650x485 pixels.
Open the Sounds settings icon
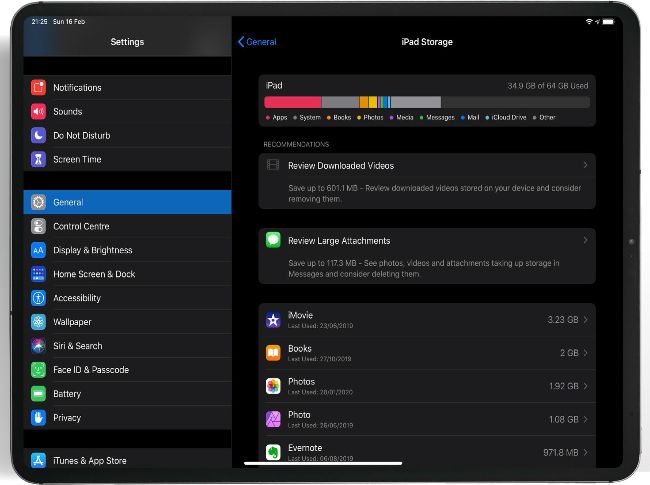(38, 112)
